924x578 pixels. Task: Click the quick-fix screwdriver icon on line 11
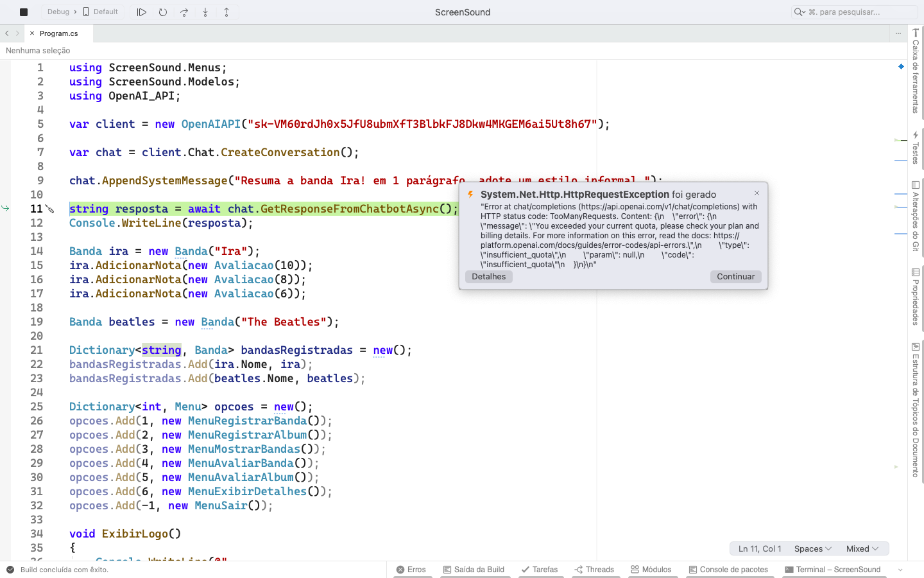(x=50, y=209)
